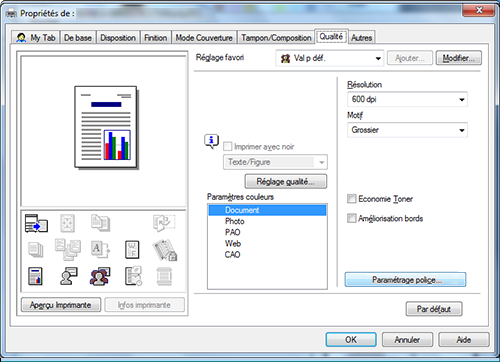Click the printer icon in title bar
Image resolution: width=500 pixels, height=362 pixels.
[11, 14]
